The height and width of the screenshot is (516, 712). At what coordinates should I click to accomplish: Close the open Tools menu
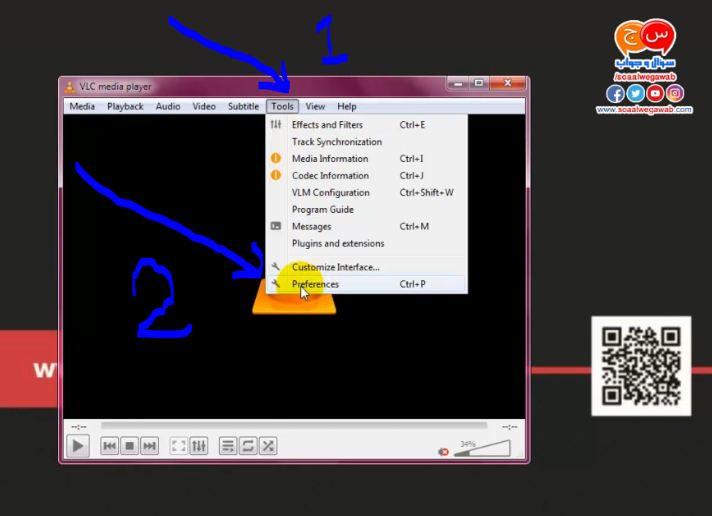[282, 106]
